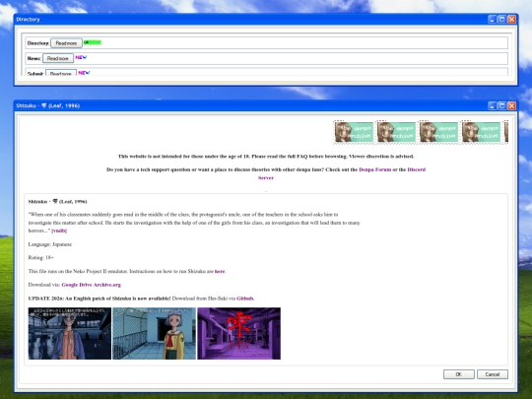Click the Directory window title bar
Screen dimensions: 532x399
(251, 20)
